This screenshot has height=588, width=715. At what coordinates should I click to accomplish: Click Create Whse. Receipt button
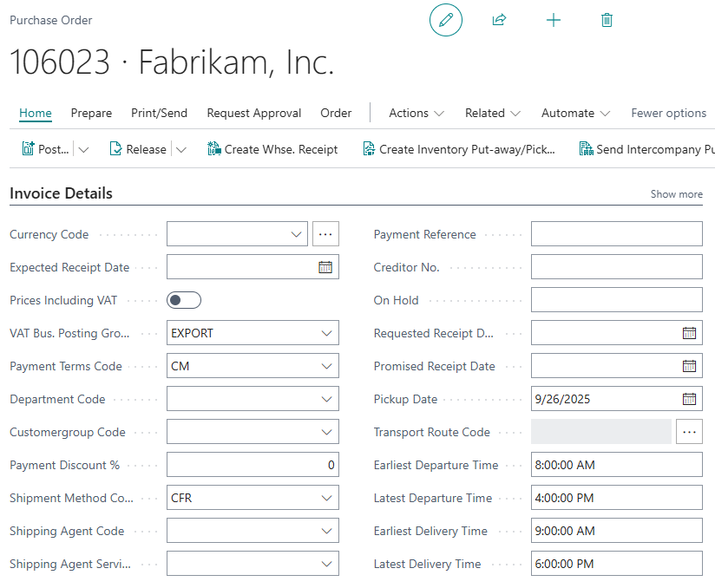point(272,149)
